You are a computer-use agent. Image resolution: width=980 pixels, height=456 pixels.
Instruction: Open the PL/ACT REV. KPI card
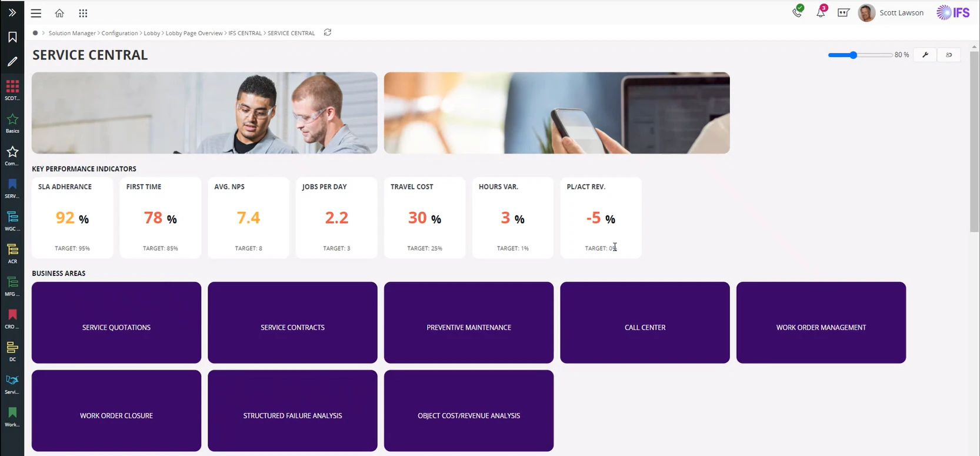pos(601,218)
